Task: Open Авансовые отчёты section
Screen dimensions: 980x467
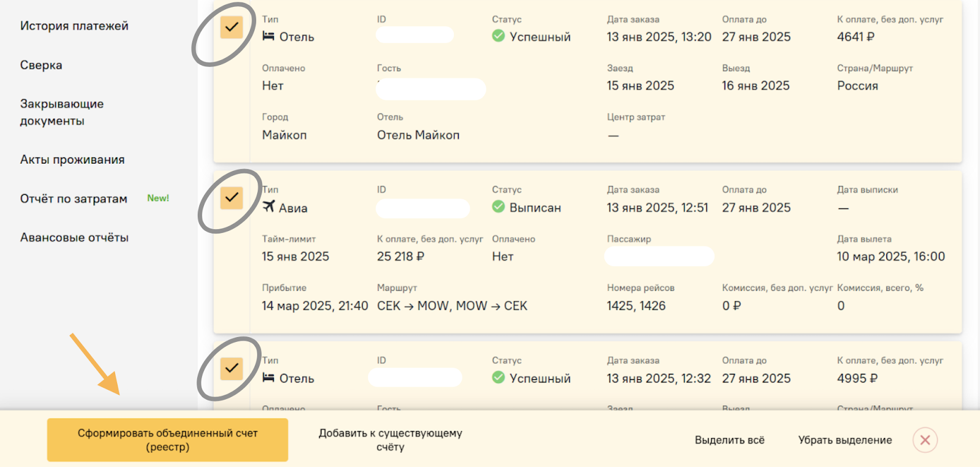Action: click(74, 237)
